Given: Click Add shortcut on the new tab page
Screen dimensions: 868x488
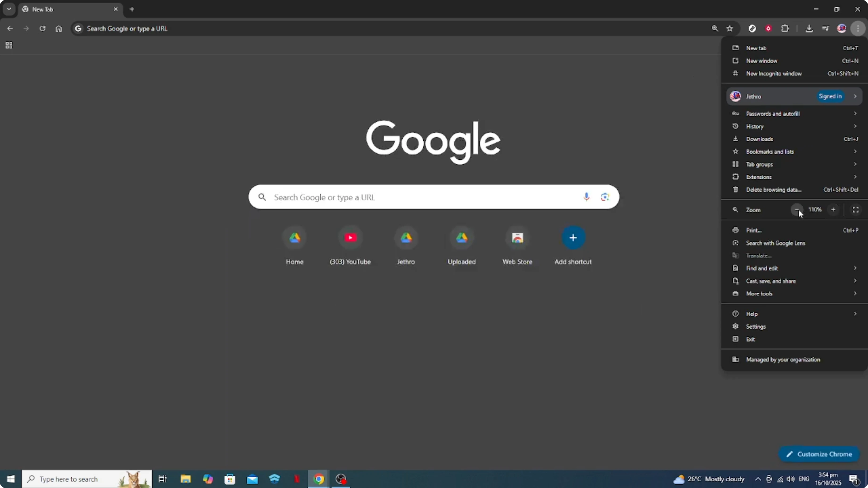Looking at the screenshot, I should [x=573, y=238].
